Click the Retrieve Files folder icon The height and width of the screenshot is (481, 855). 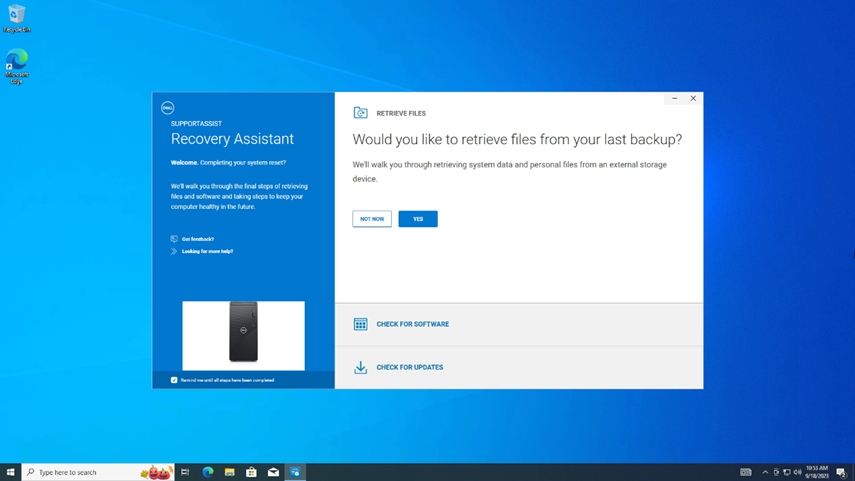pyautogui.click(x=360, y=113)
